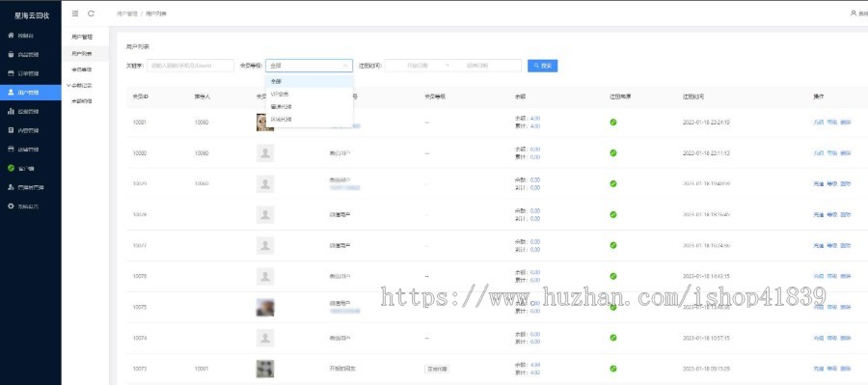Click the 等级 link in row 10081

click(x=832, y=123)
